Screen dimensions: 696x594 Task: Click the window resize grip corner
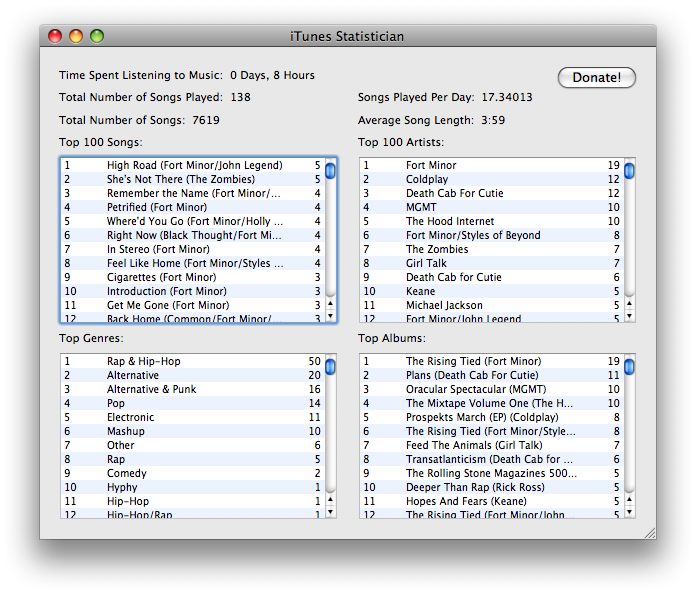click(x=650, y=533)
